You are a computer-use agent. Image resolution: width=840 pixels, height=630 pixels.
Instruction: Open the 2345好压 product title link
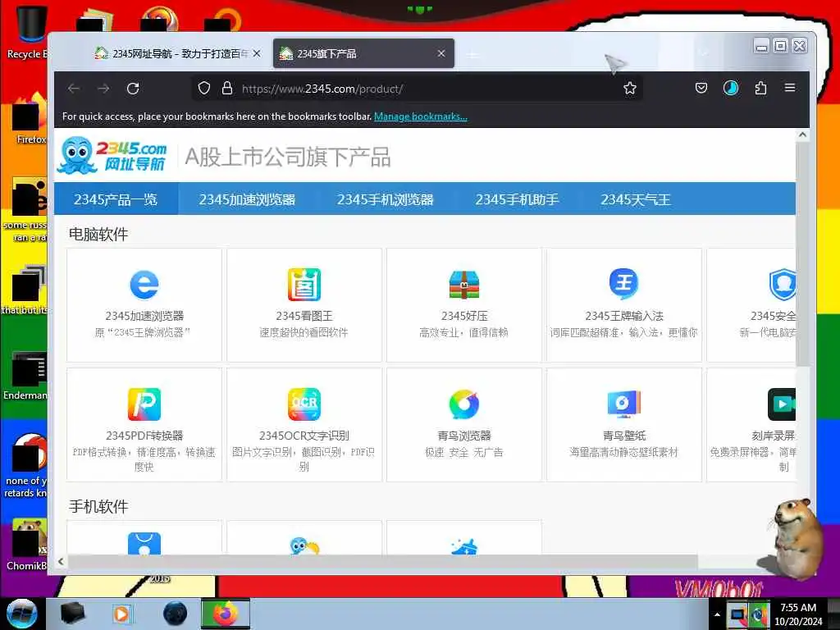point(464,316)
